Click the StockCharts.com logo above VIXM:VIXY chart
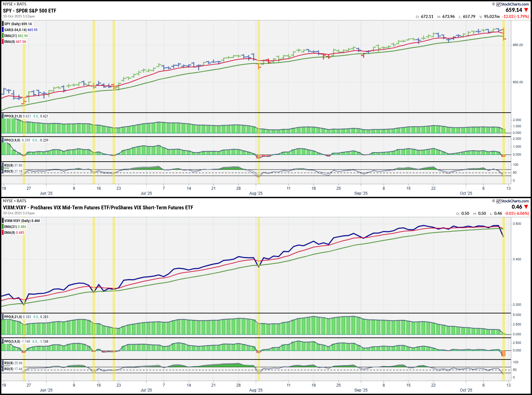This screenshot has width=532, height=395. point(512,201)
